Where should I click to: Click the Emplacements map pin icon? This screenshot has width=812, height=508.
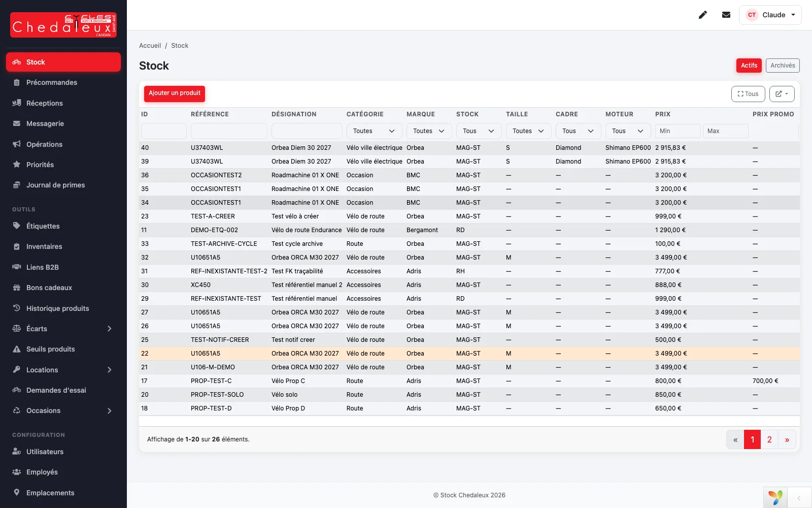(x=17, y=493)
